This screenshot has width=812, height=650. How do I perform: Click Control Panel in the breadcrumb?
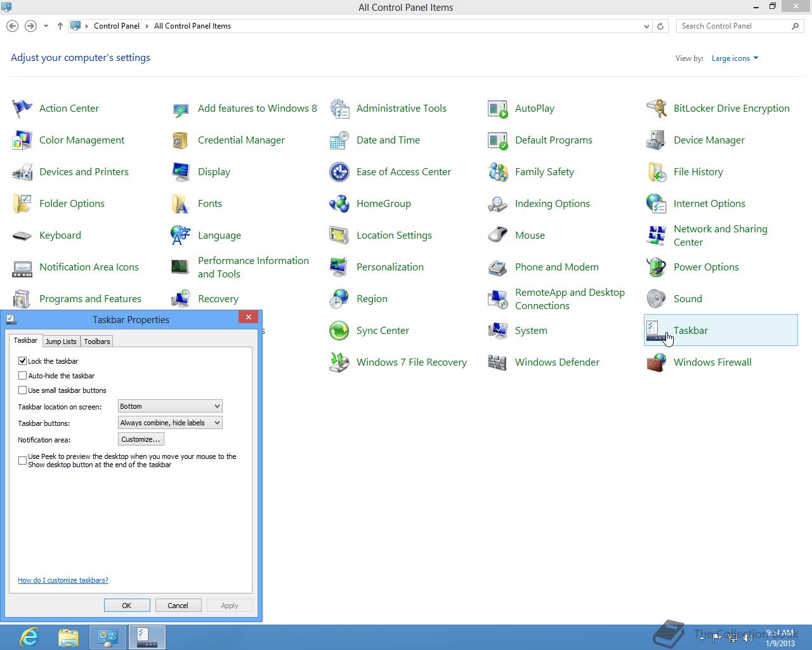(x=117, y=26)
